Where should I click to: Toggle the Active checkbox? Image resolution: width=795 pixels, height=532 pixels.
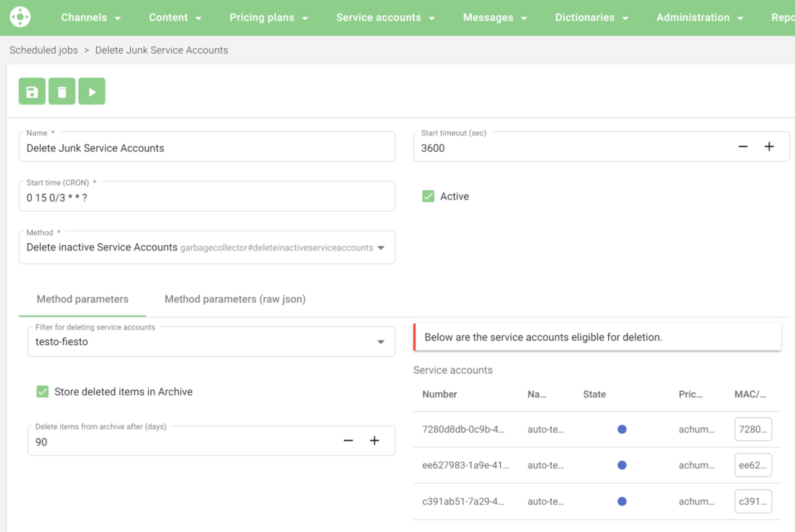(x=429, y=196)
